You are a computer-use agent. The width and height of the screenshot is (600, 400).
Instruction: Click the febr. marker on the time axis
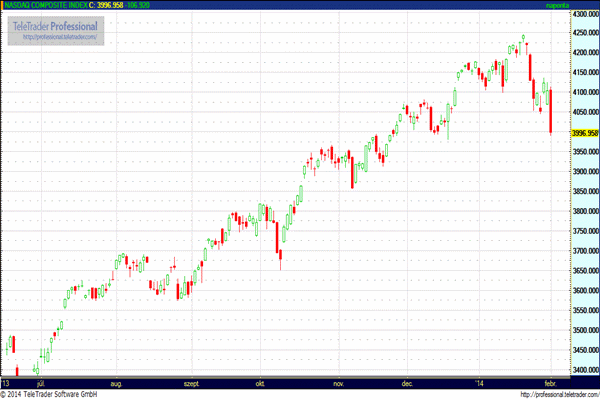tap(550, 384)
